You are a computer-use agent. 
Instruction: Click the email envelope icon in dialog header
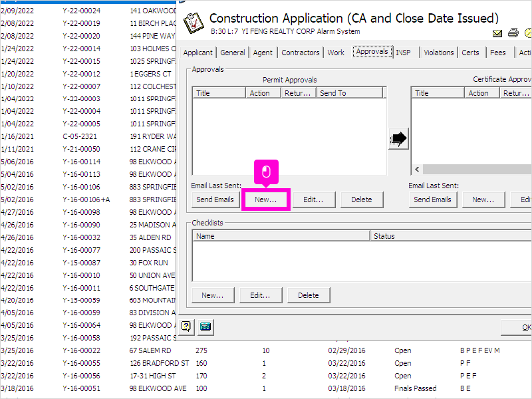[x=497, y=33]
